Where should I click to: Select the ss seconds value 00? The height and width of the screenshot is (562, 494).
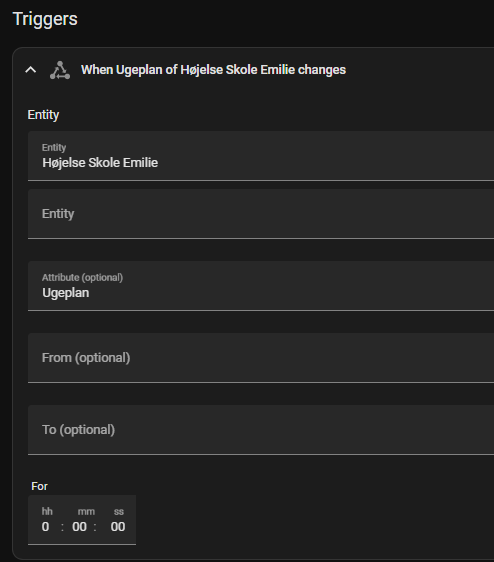point(118,527)
